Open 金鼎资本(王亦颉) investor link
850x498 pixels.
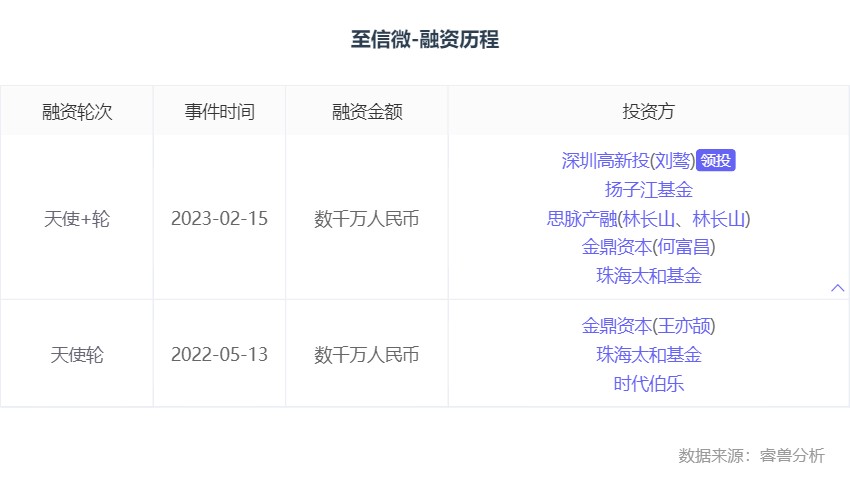point(648,326)
